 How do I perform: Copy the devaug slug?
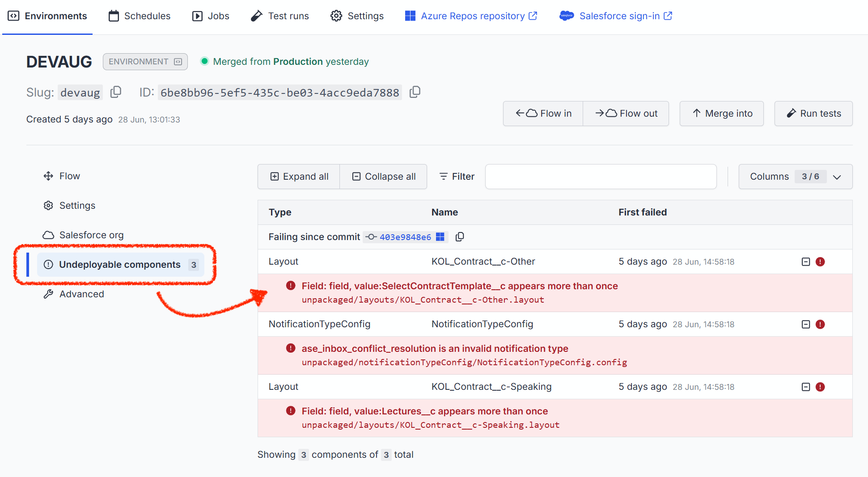tap(116, 92)
